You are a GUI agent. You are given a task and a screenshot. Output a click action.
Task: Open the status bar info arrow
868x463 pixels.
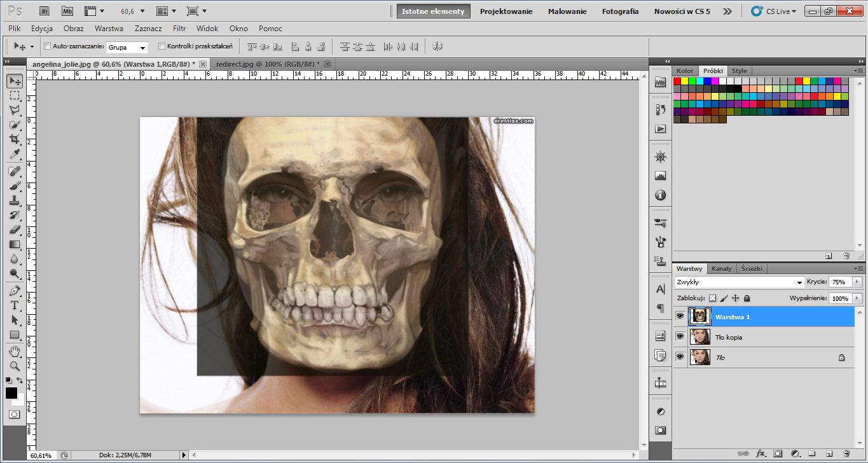click(x=184, y=455)
